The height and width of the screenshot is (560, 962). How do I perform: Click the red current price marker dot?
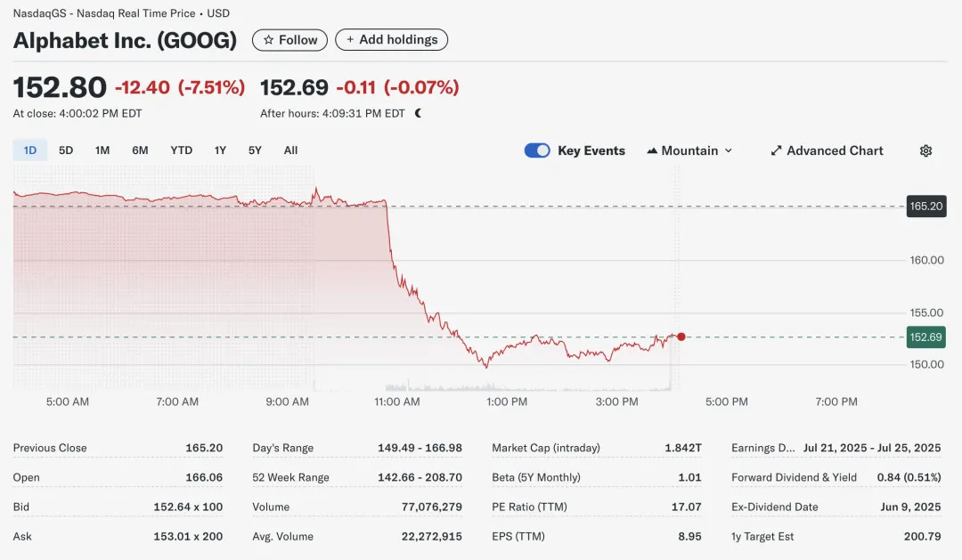[681, 337]
